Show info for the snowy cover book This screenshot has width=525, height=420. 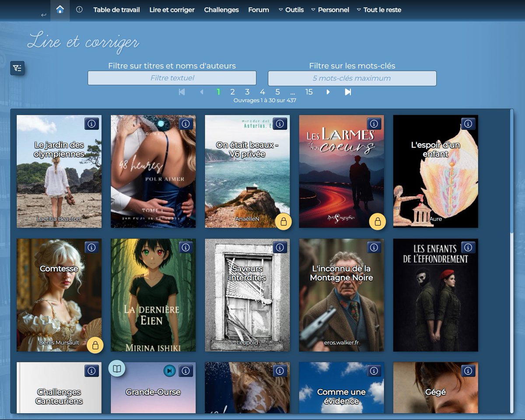(280, 371)
